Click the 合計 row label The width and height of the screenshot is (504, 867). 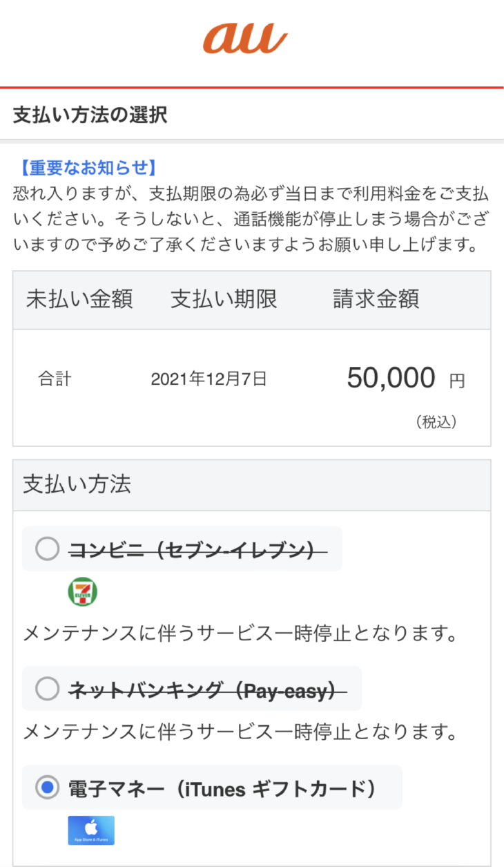(x=55, y=379)
